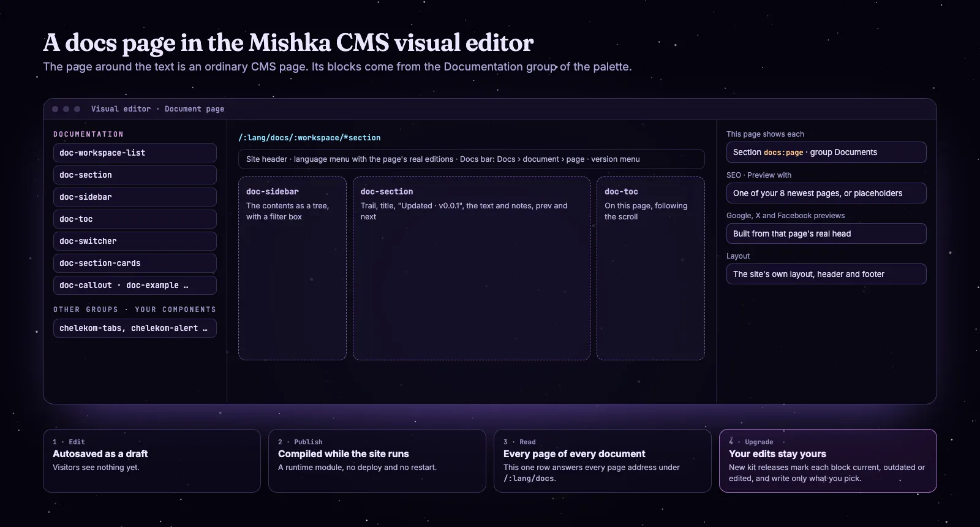Click the main heading about Mishka CMS
The image size is (980, 527).
tap(288, 42)
